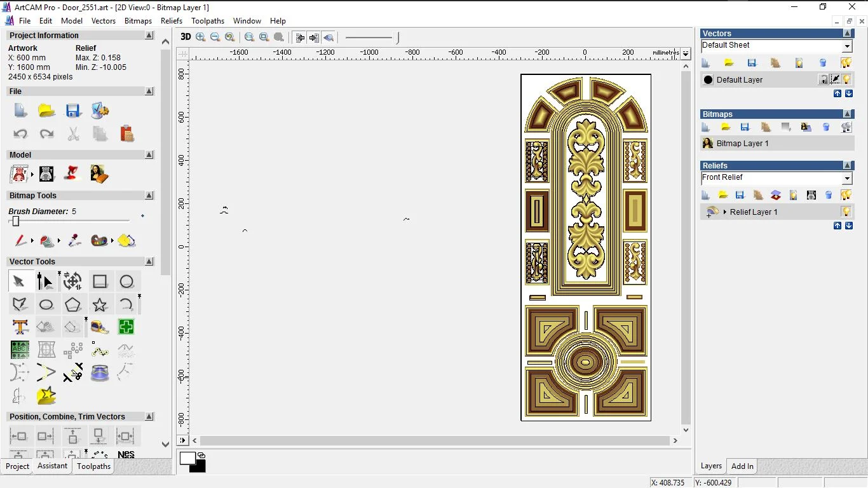Click the 3D view button
The image size is (868, 488).
186,37
